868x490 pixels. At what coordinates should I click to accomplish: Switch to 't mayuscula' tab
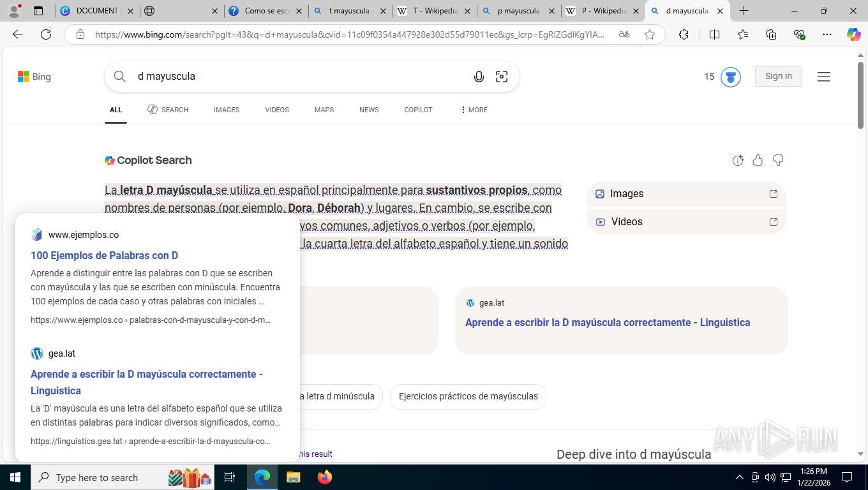[350, 11]
